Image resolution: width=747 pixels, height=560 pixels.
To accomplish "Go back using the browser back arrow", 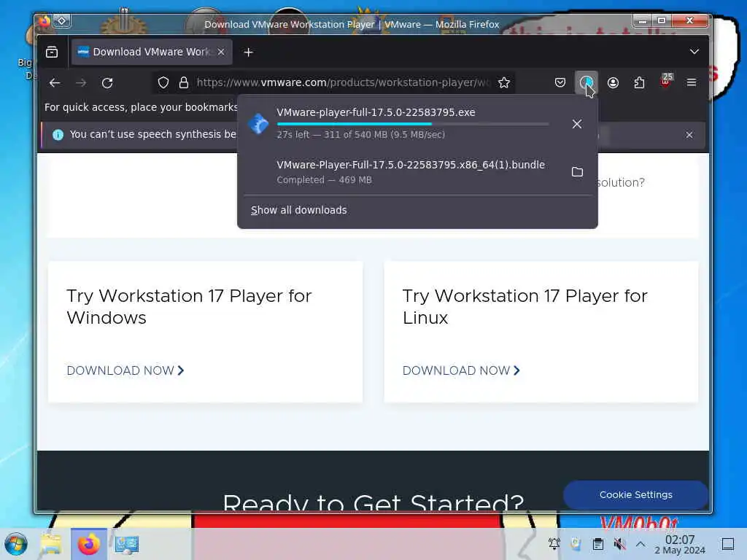I will [x=55, y=83].
